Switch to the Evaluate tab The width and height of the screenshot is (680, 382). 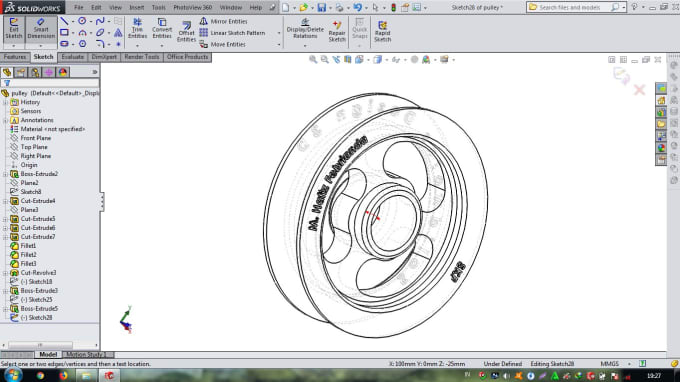tap(72, 57)
